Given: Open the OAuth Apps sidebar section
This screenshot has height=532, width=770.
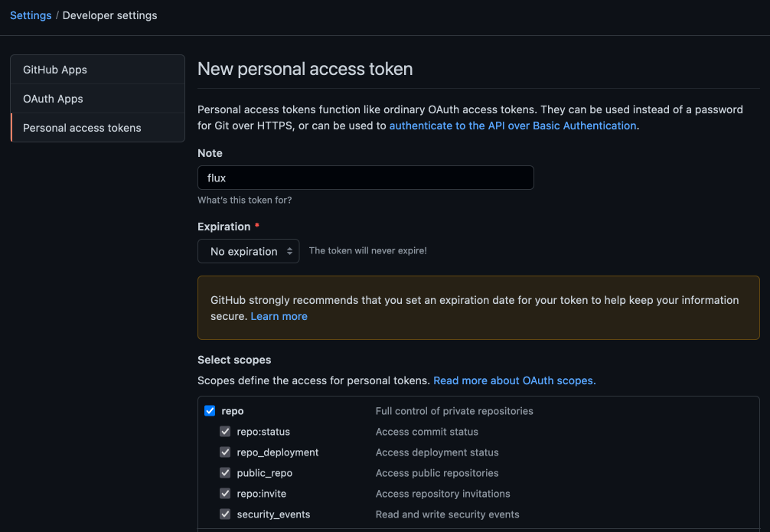Looking at the screenshot, I should click(53, 99).
